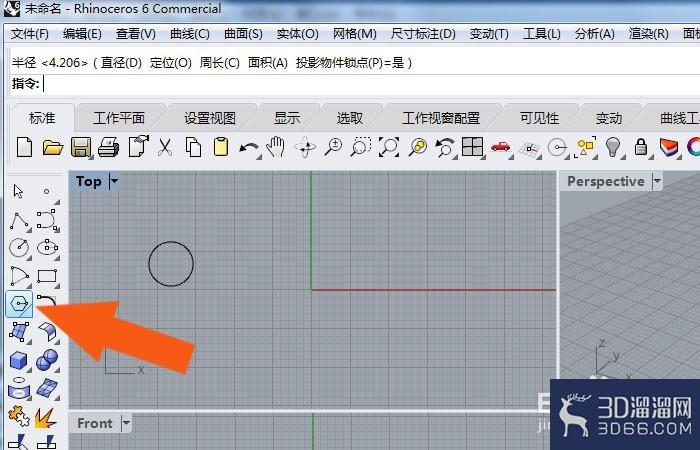Image resolution: width=700 pixels, height=450 pixels.
Task: Select the box solid tool
Action: (x=19, y=361)
